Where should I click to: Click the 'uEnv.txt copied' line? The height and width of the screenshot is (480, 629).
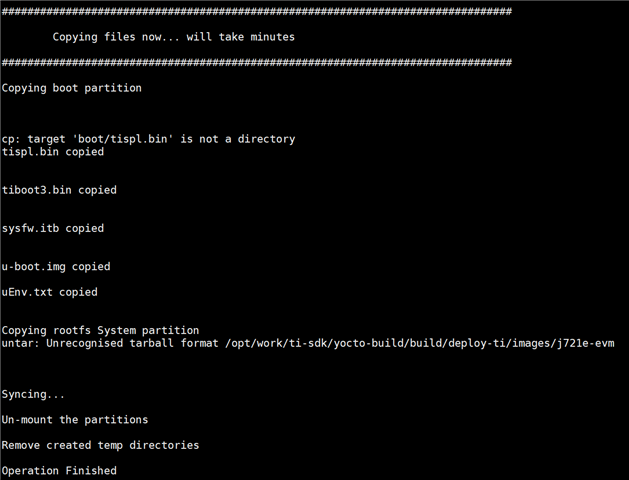(x=50, y=292)
